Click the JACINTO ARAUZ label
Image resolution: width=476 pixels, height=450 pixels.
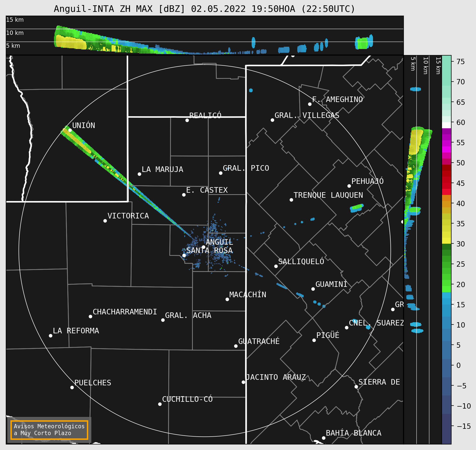276,377
